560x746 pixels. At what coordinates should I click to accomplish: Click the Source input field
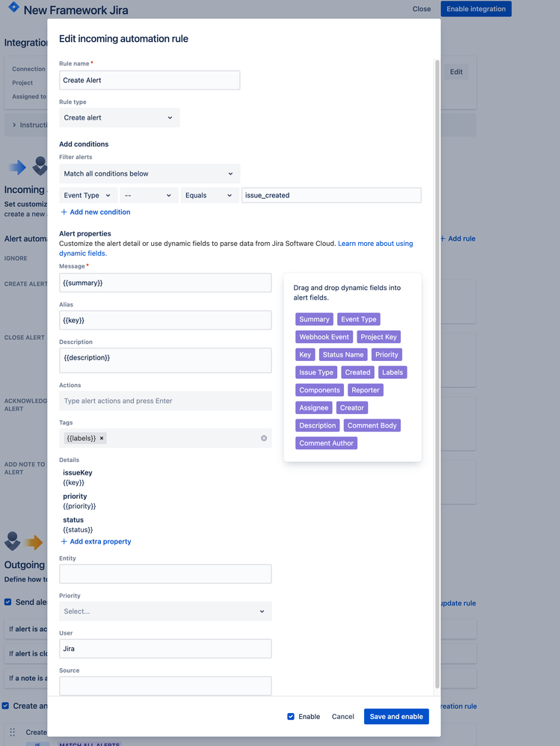click(x=165, y=686)
